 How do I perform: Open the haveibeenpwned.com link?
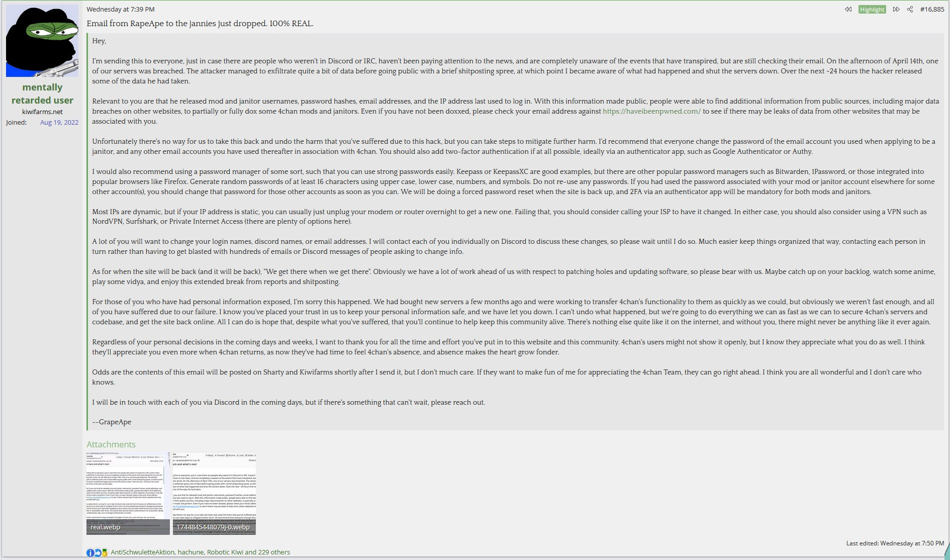[x=651, y=111]
